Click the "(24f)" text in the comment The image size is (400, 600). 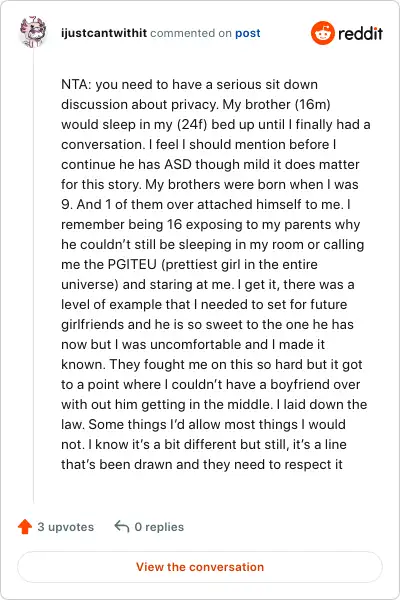click(187, 124)
